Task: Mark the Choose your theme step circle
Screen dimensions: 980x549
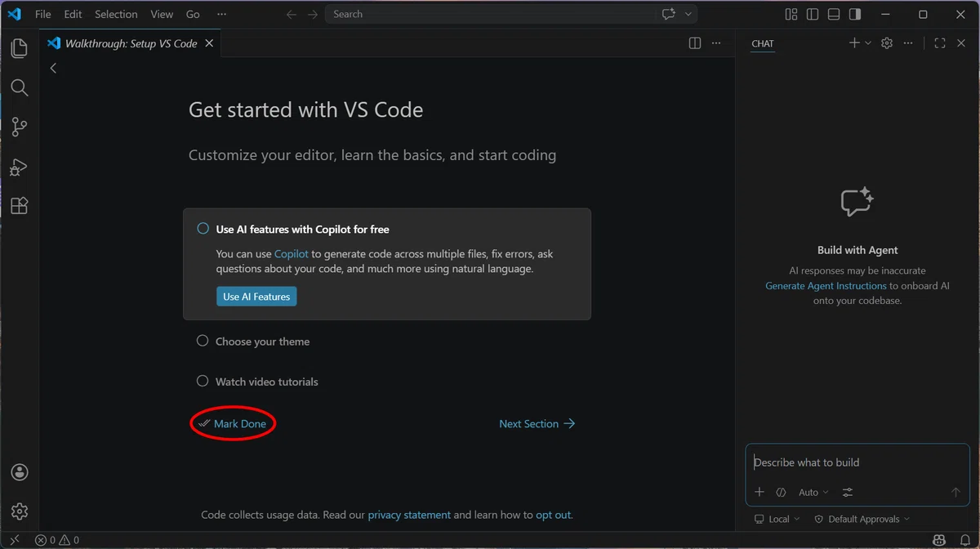Action: 203,341
